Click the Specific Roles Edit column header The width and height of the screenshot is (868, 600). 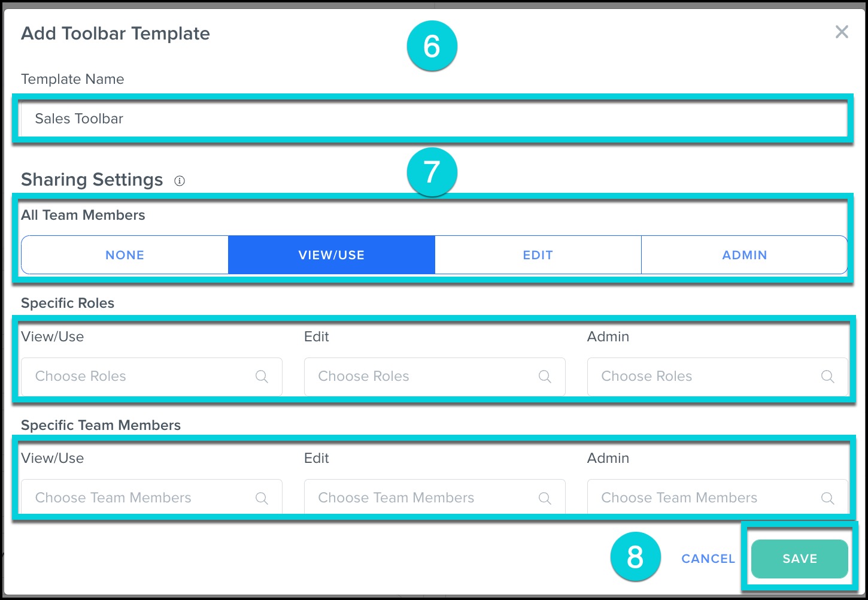[x=316, y=337]
